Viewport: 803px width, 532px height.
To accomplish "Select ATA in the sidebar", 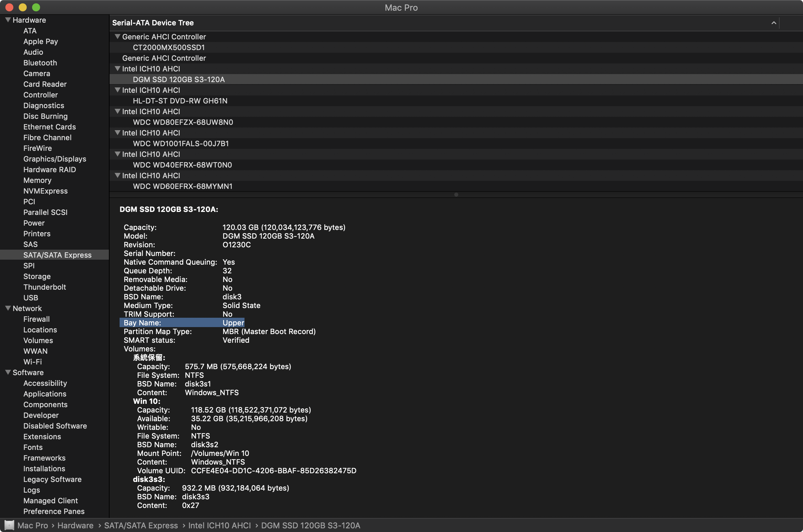I will tap(30, 31).
